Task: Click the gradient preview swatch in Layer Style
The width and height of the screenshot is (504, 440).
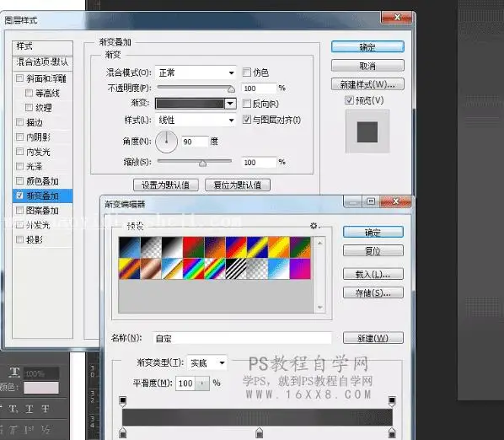Action: pyautogui.click(x=190, y=104)
